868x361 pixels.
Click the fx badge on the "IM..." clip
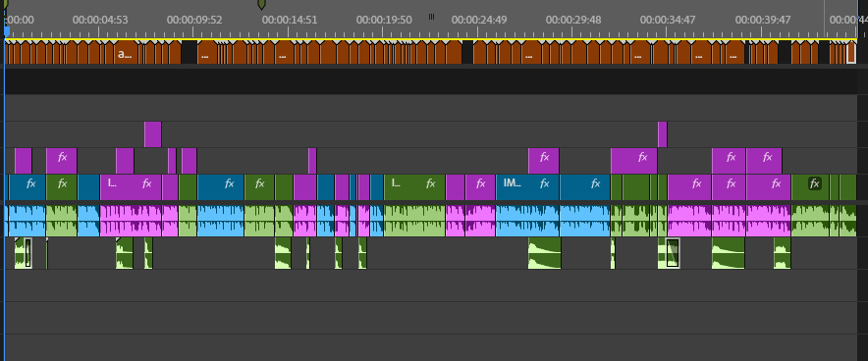(x=545, y=183)
